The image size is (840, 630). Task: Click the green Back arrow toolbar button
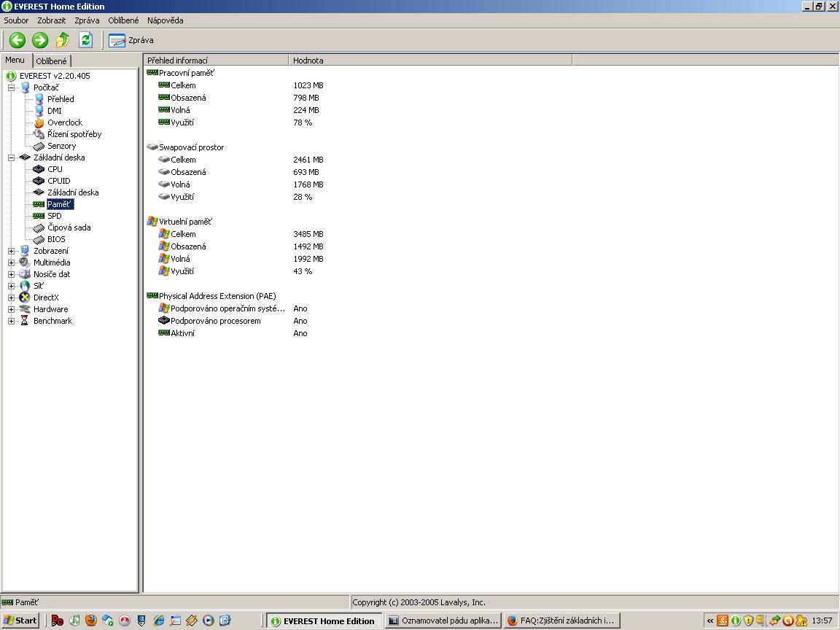(x=17, y=40)
